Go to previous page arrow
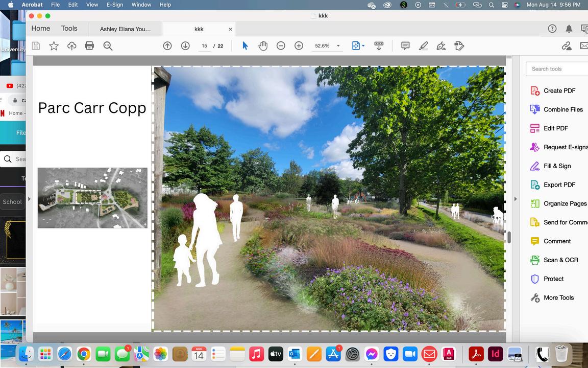This screenshot has width=588, height=368. coord(167,46)
